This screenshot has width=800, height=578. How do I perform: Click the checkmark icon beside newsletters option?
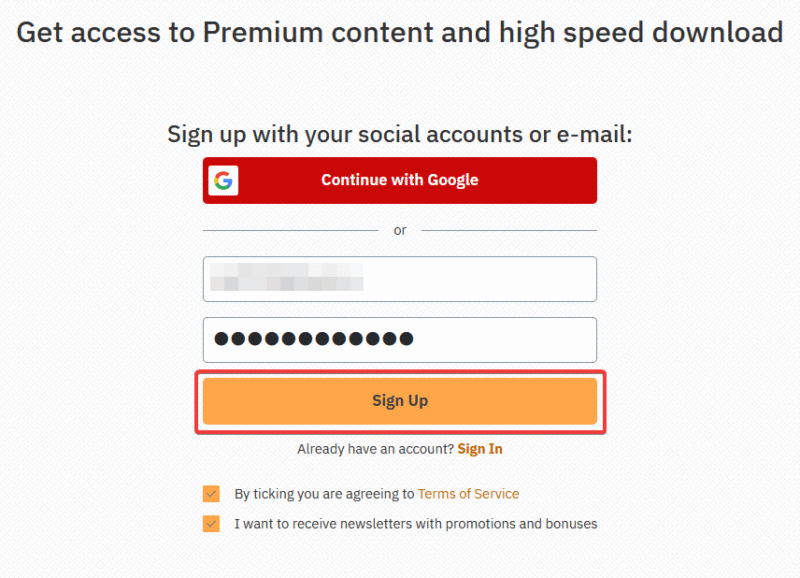coord(211,524)
